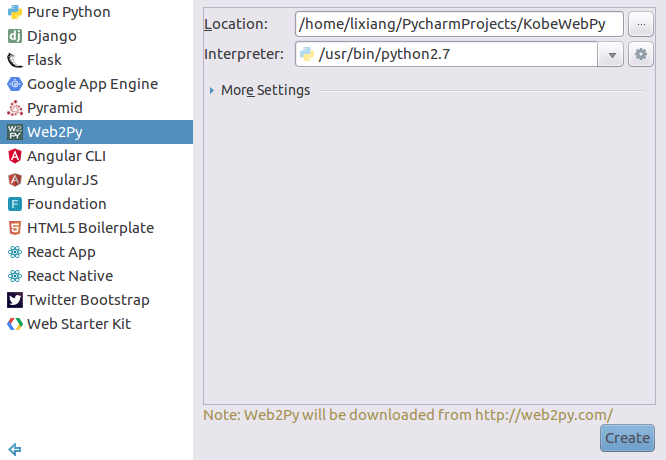Click the Pure Python project icon
Image resolution: width=666 pixels, height=460 pixels.
(15, 12)
